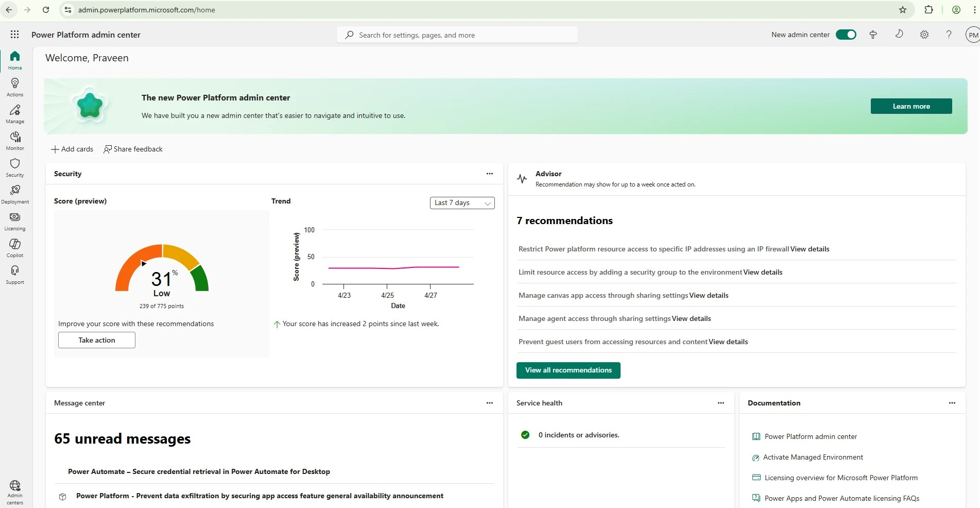Image resolution: width=980 pixels, height=508 pixels.
Task: Open Deployment from the left rail
Action: (x=15, y=194)
